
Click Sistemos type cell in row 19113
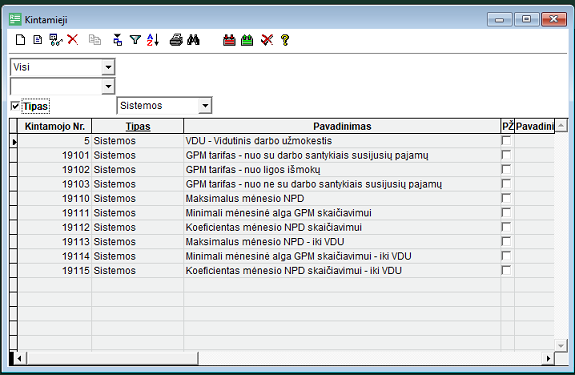[138, 242]
